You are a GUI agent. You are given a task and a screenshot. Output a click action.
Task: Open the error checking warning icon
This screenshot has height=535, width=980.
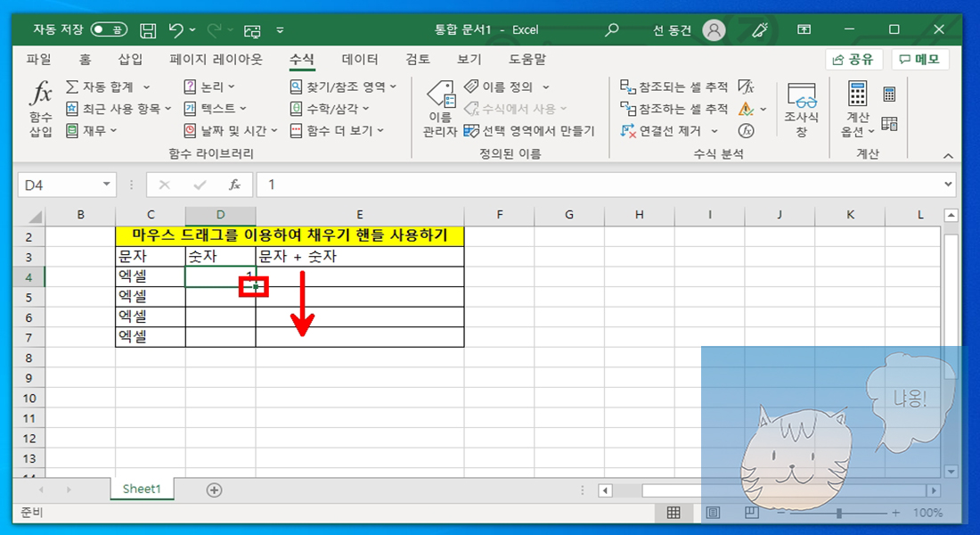tap(746, 109)
